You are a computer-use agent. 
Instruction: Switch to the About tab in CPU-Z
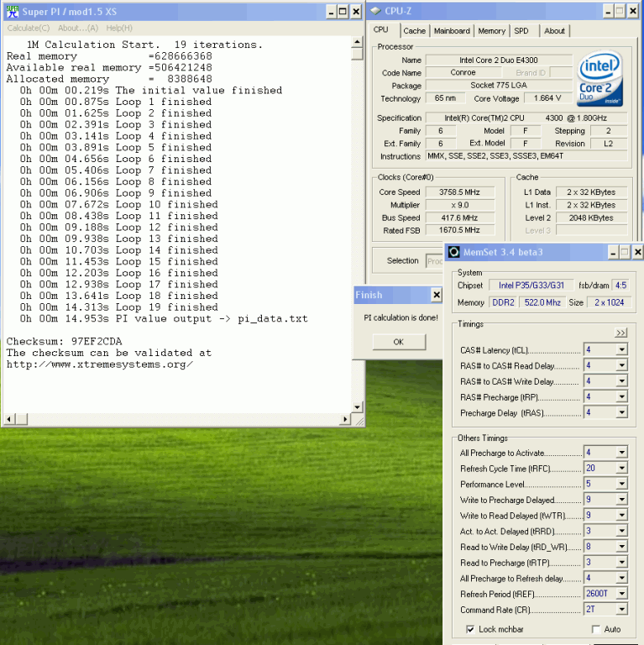555,31
